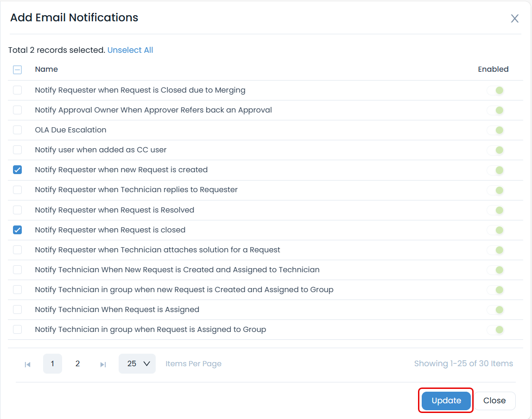This screenshot has height=419, width=532.
Task: Jump to last page using skip-forward icon
Action: point(103,364)
